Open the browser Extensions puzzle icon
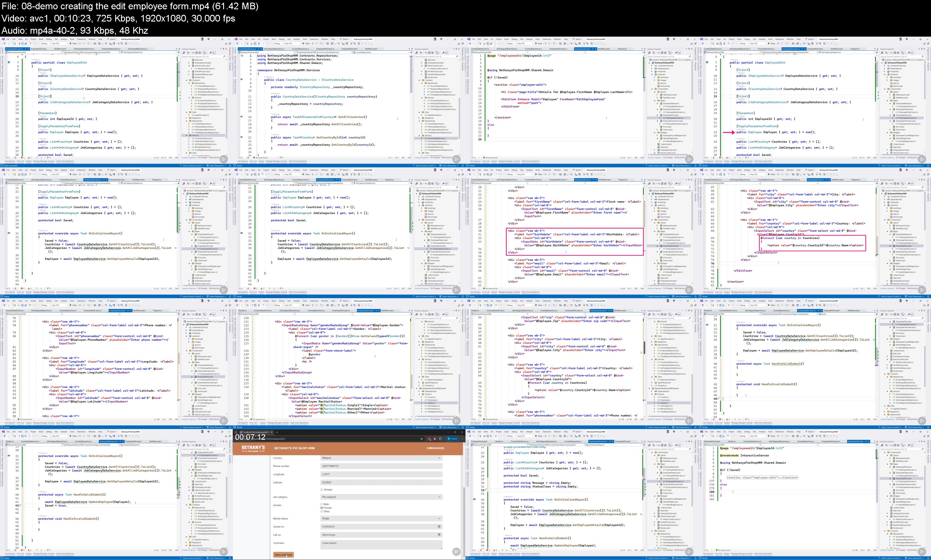The image size is (931, 560). coord(440,439)
